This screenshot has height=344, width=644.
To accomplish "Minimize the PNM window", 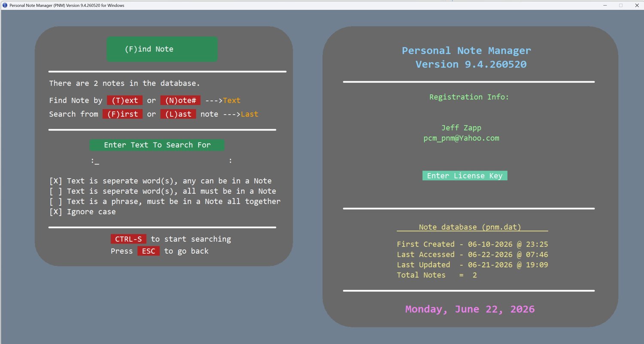I will (x=605, y=5).
